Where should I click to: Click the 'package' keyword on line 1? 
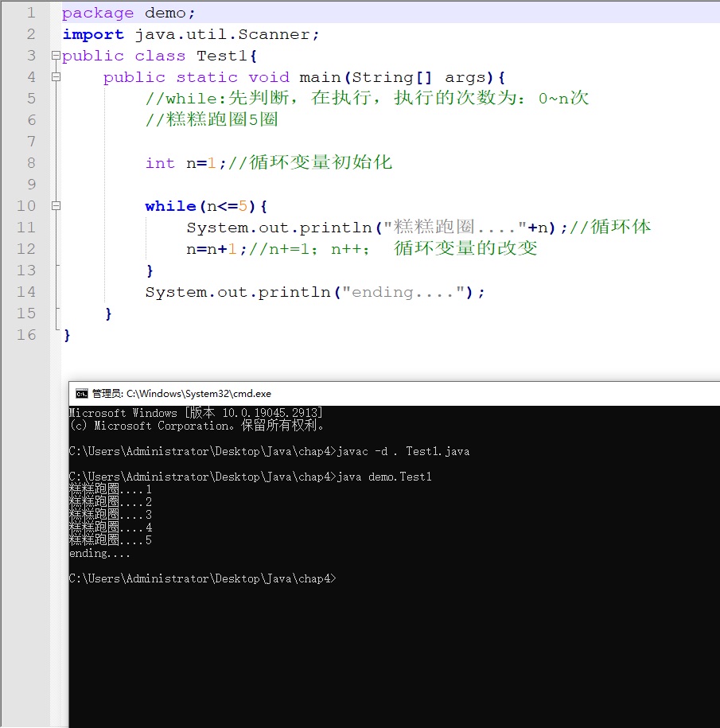pyautogui.click(x=98, y=13)
